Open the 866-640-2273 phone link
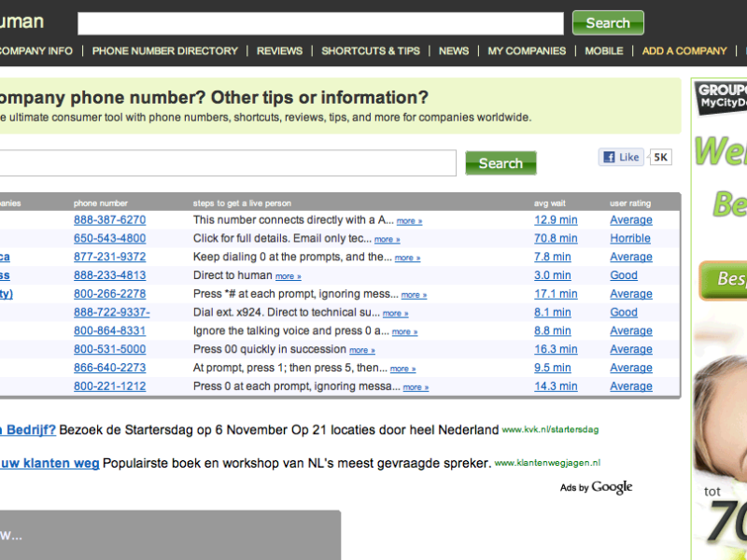The image size is (747, 560). pos(109,368)
